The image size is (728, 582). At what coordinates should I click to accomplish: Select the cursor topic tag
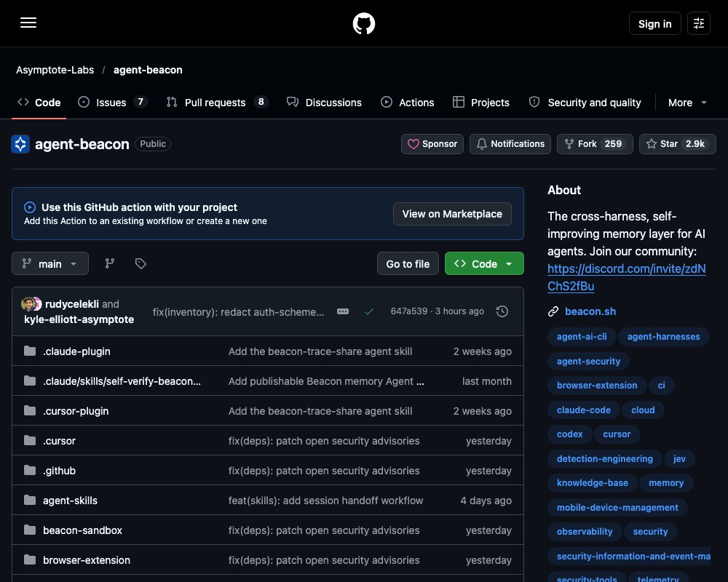coord(617,434)
